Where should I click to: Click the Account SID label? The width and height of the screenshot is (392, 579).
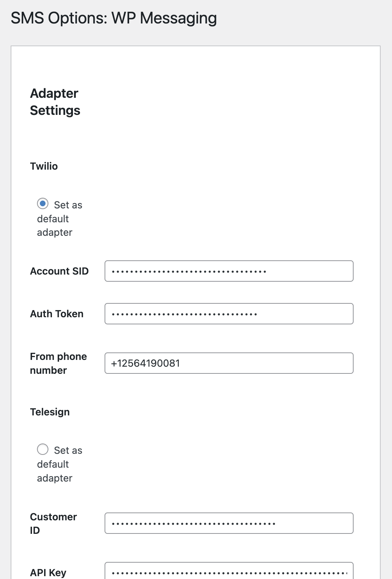click(x=59, y=271)
